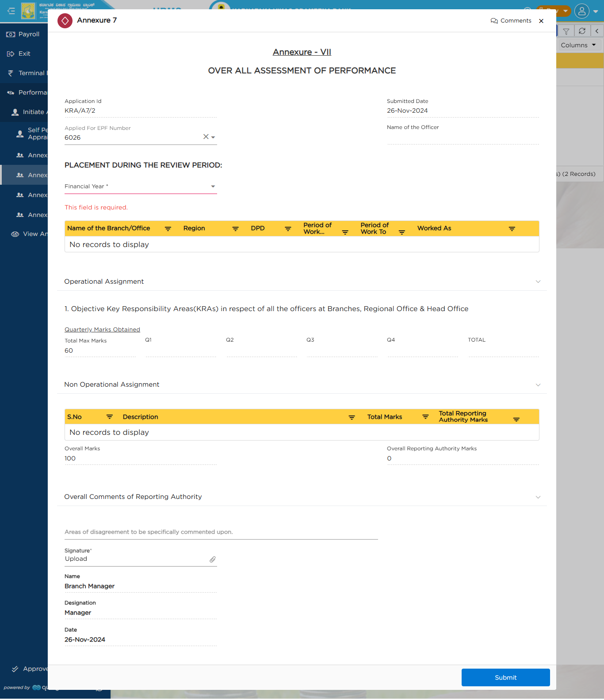604x700 pixels.
Task: Filter the S.No column
Action: (x=110, y=417)
